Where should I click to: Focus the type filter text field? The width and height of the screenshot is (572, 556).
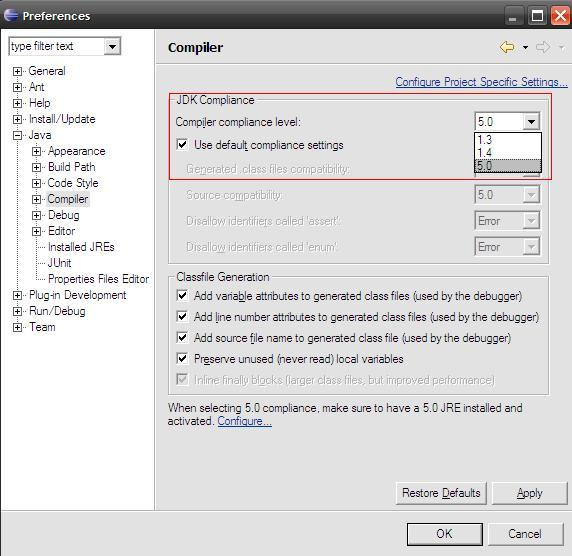pyautogui.click(x=57, y=46)
